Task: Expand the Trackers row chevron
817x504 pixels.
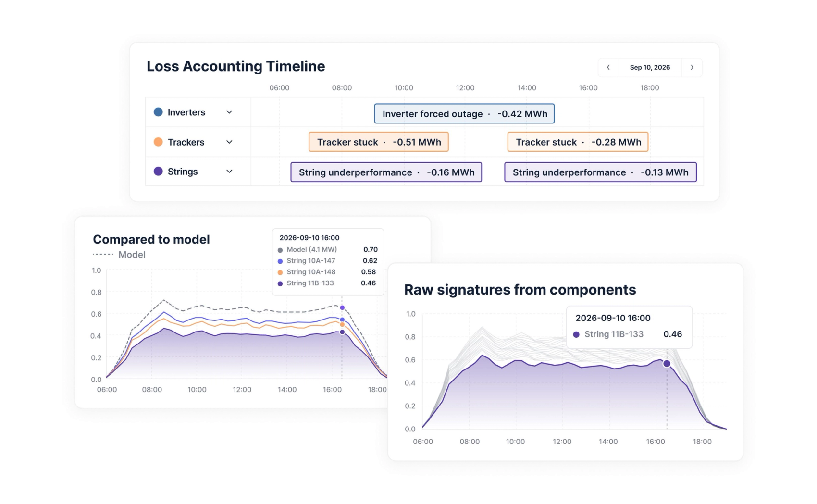Action: (x=229, y=142)
